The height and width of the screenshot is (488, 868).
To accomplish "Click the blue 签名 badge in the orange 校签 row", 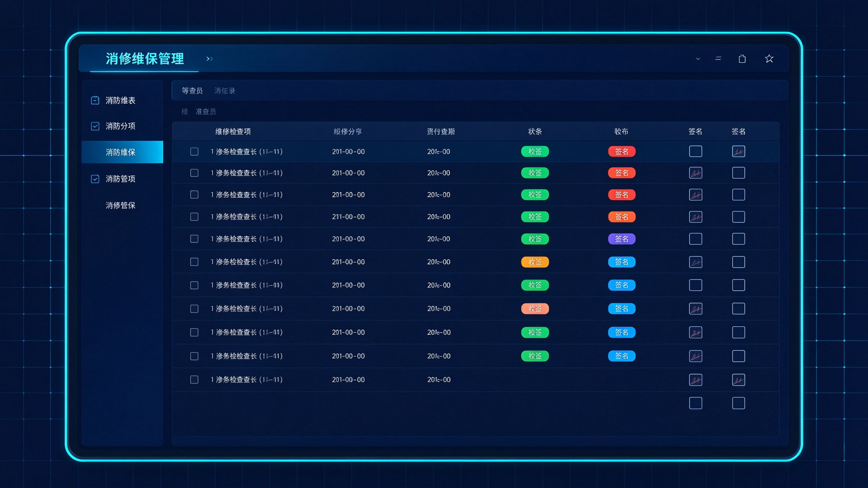I will click(x=622, y=262).
